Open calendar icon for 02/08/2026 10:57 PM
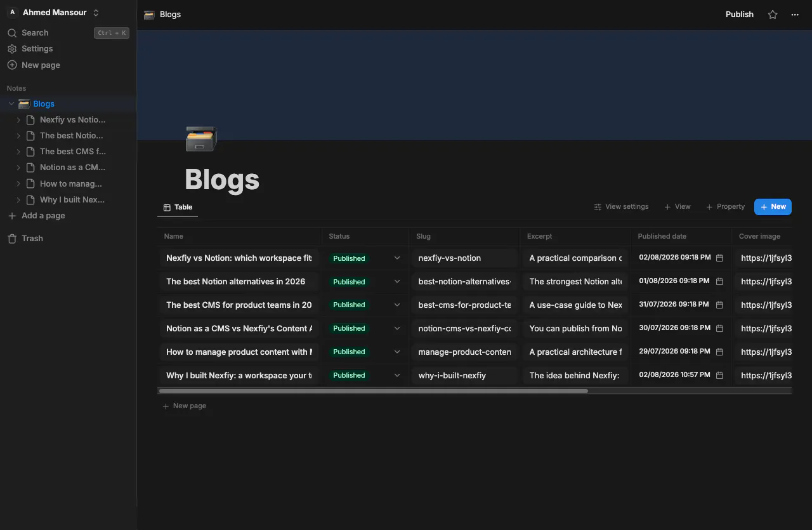812x530 pixels. coord(719,375)
